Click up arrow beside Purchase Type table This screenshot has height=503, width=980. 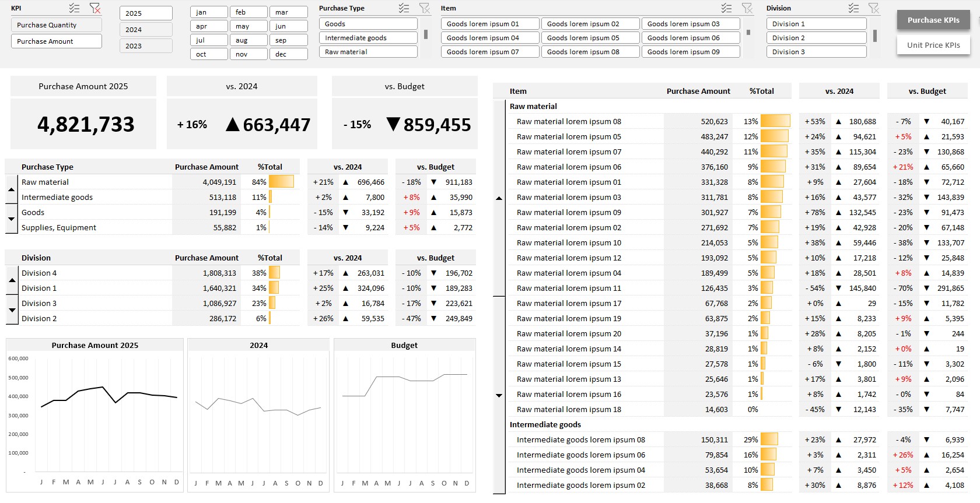11,190
